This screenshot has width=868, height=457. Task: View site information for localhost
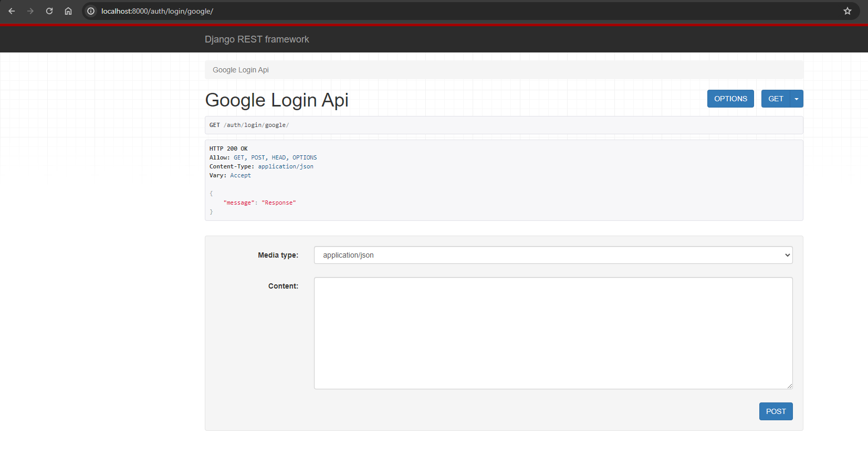pyautogui.click(x=91, y=11)
